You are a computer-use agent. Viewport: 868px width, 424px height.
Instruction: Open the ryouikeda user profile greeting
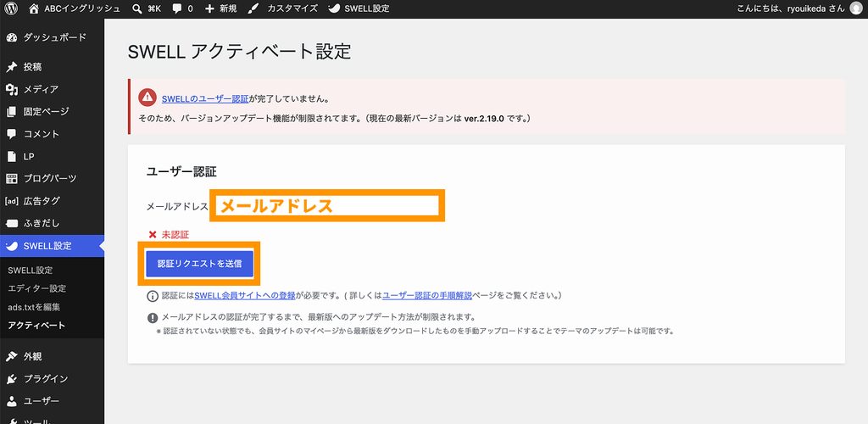(x=790, y=8)
